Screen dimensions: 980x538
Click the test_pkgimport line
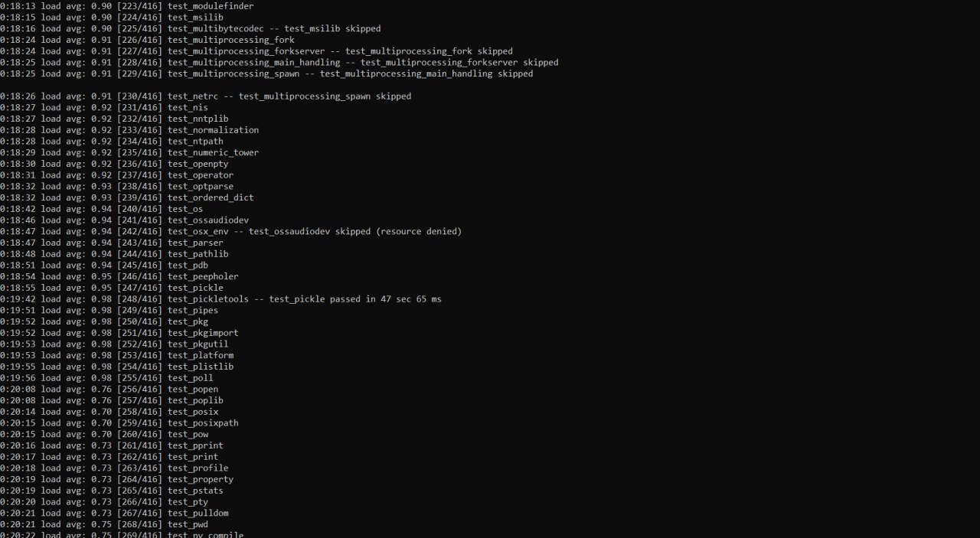tap(119, 333)
